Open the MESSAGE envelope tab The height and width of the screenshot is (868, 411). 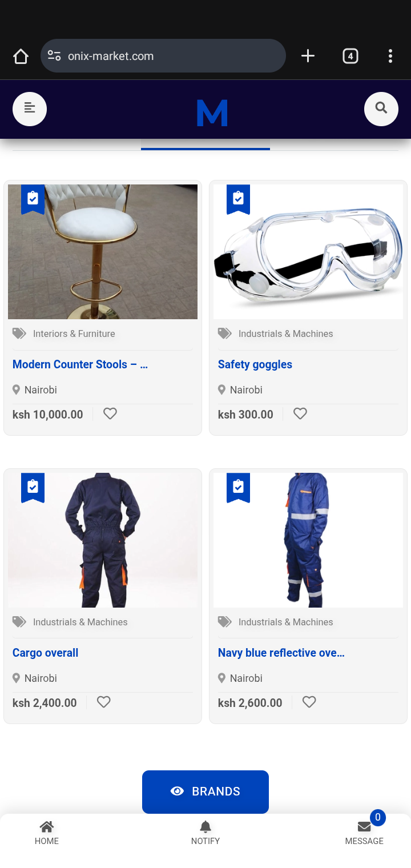tap(364, 833)
